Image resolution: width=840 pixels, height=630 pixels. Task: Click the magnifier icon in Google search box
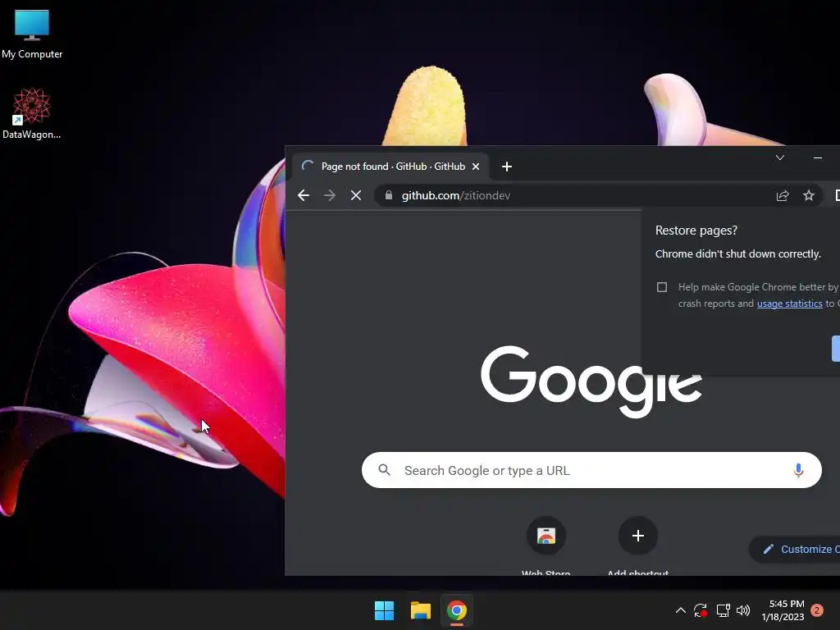pos(384,470)
